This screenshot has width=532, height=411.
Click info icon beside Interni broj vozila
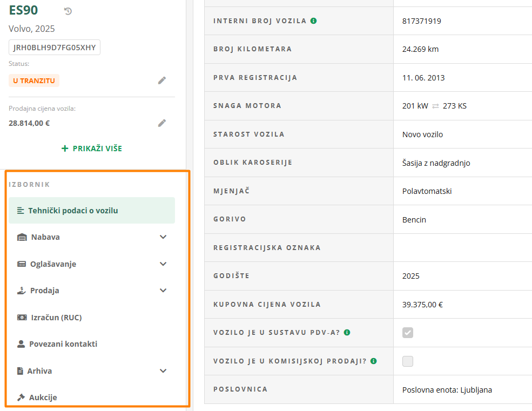tap(314, 21)
